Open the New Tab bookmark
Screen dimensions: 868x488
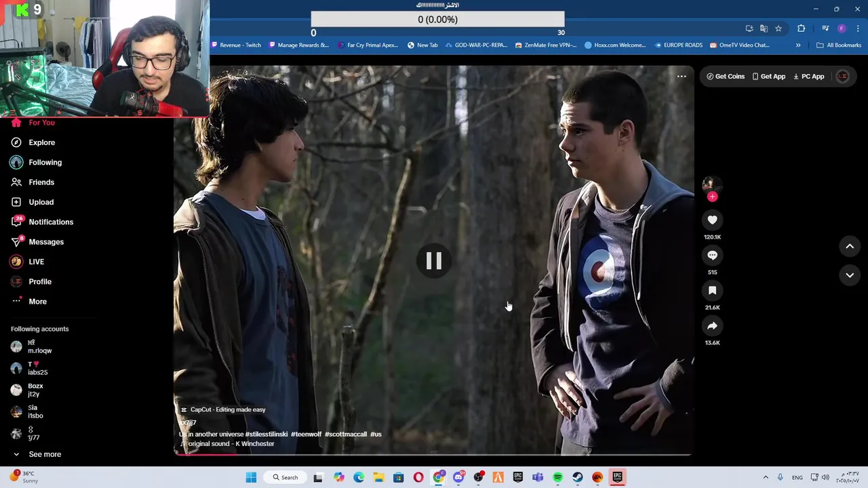(x=422, y=45)
